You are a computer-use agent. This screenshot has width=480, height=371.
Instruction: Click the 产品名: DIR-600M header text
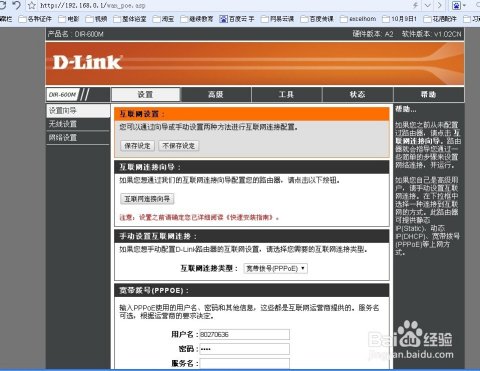point(76,34)
